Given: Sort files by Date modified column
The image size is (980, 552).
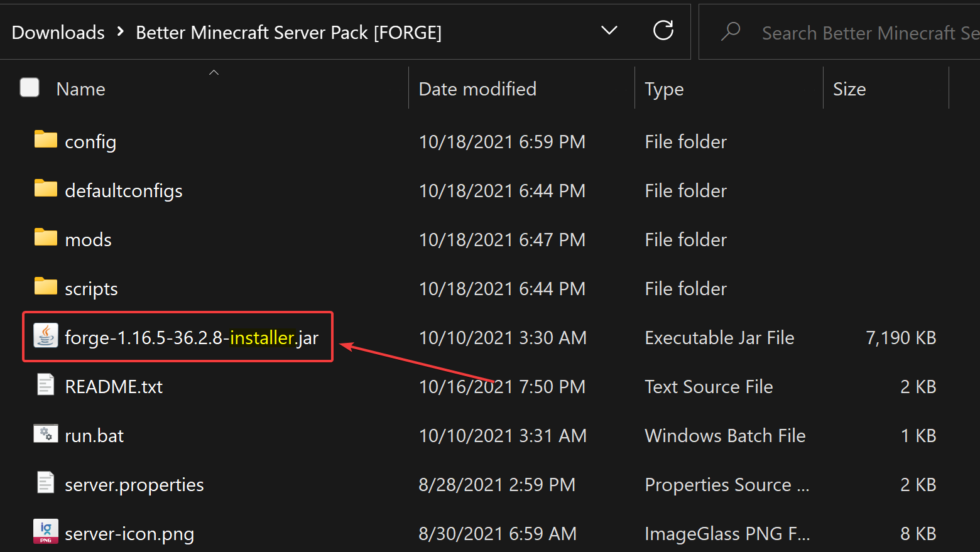Looking at the screenshot, I should coord(477,89).
